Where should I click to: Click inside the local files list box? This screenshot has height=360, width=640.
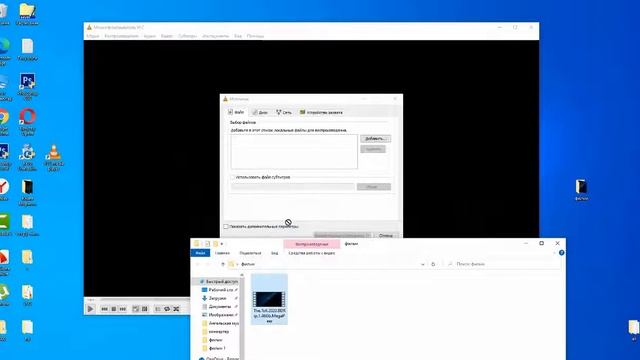point(294,151)
